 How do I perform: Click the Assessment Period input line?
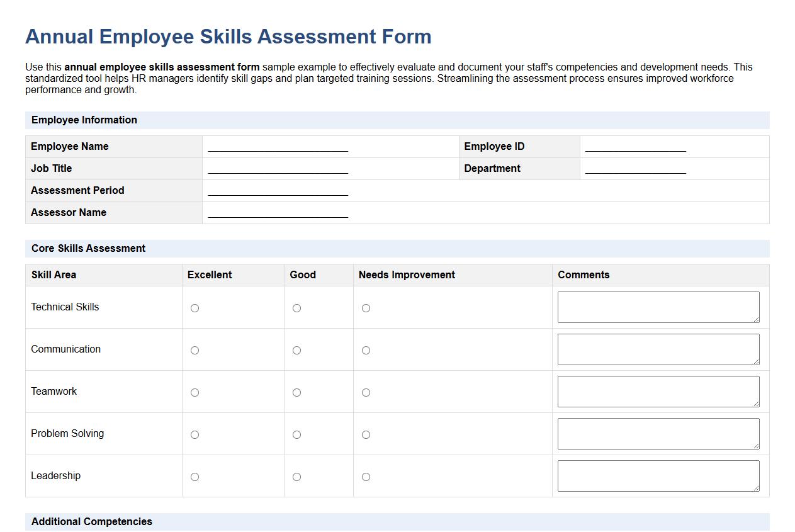(x=278, y=191)
